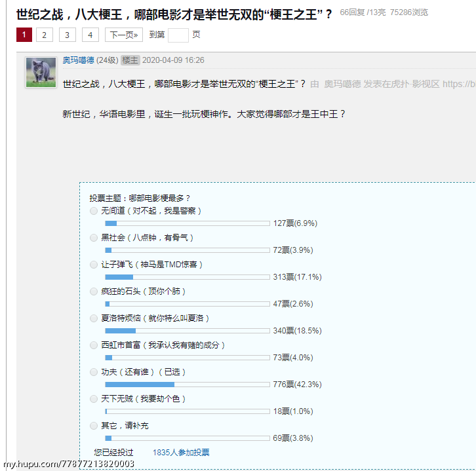Choose 让子弹飞 in the poll
This screenshot has height=471, width=476.
(x=94, y=265)
